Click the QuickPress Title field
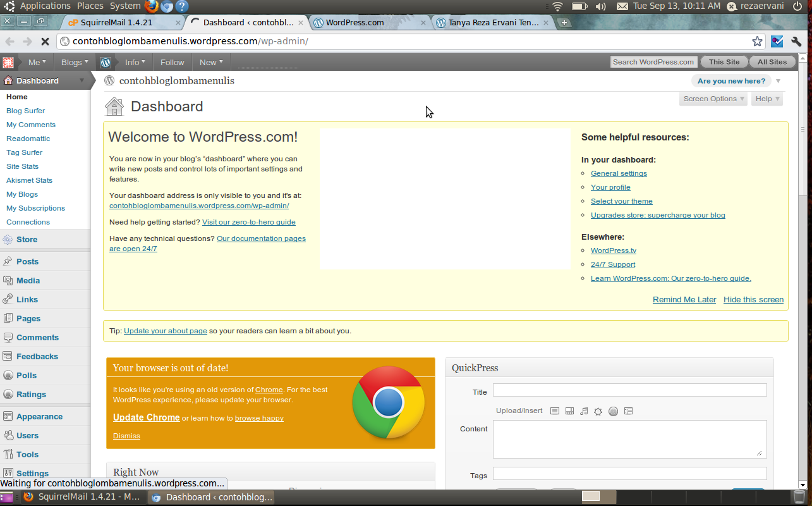 [630, 390]
